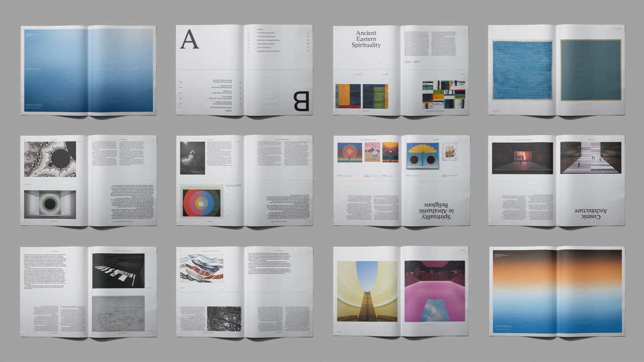Select the teal square painting
This screenshot has height=362, width=644.
(x=591, y=70)
